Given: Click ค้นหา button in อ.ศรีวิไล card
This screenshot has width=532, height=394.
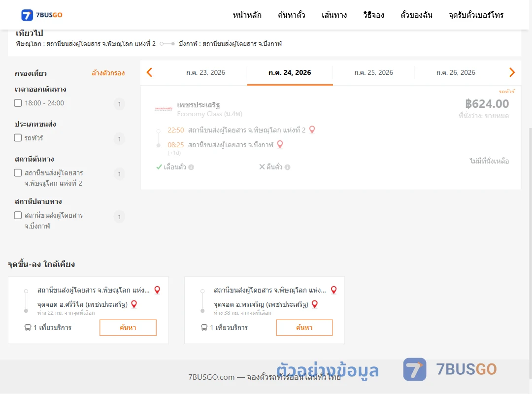Looking at the screenshot, I should tap(128, 328).
